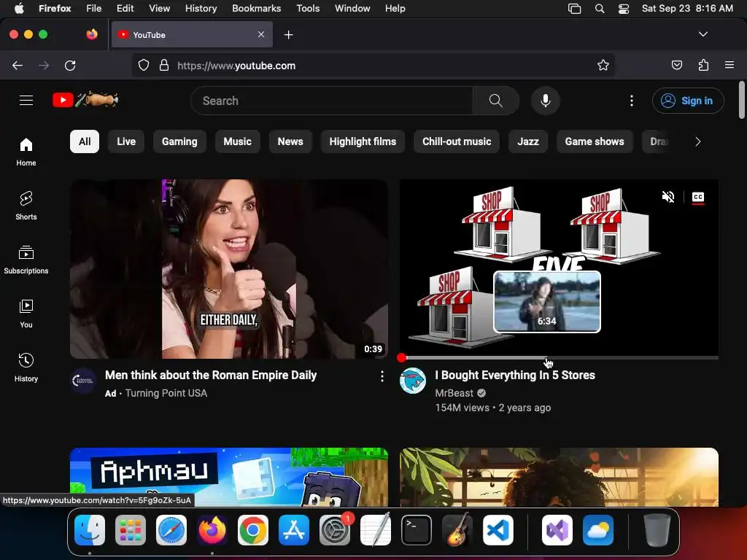The image size is (747, 560).
Task: Open tracking protection shield icon
Action: 144,65
